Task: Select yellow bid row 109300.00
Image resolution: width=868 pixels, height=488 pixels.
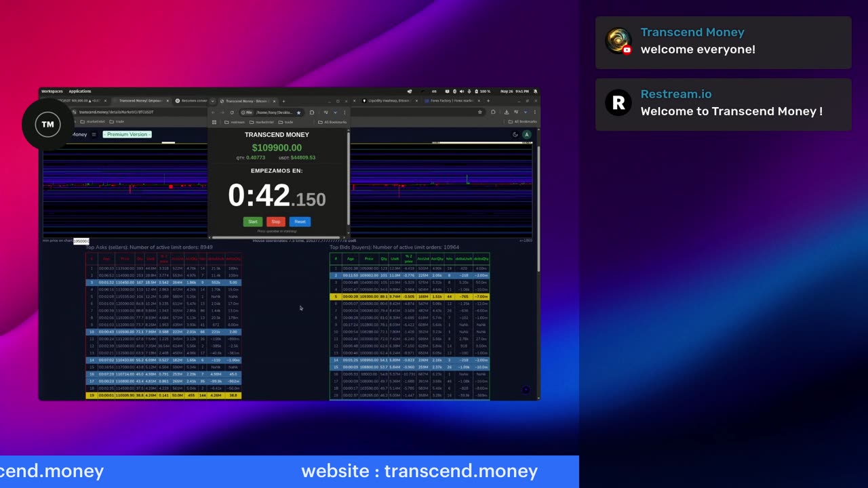Action: coord(410,296)
